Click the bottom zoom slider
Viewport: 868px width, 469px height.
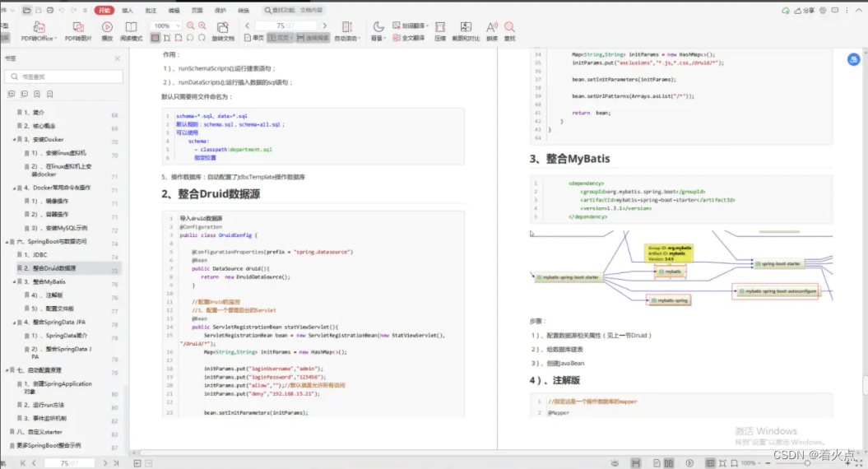806,463
